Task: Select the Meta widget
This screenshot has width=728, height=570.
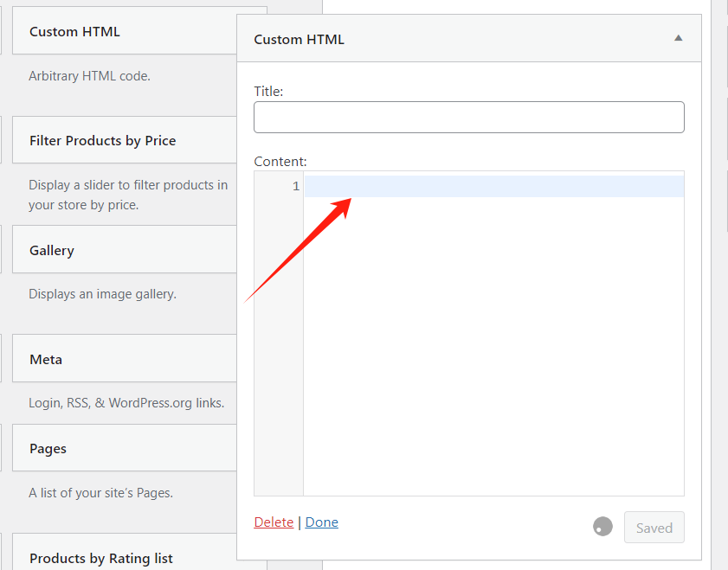Action: point(46,359)
